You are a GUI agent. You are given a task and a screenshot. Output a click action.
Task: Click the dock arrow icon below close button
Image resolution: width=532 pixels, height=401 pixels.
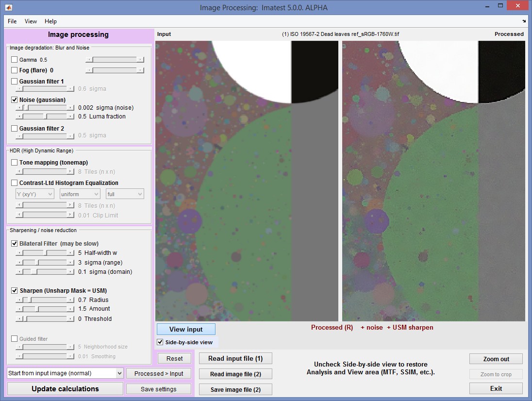point(524,21)
